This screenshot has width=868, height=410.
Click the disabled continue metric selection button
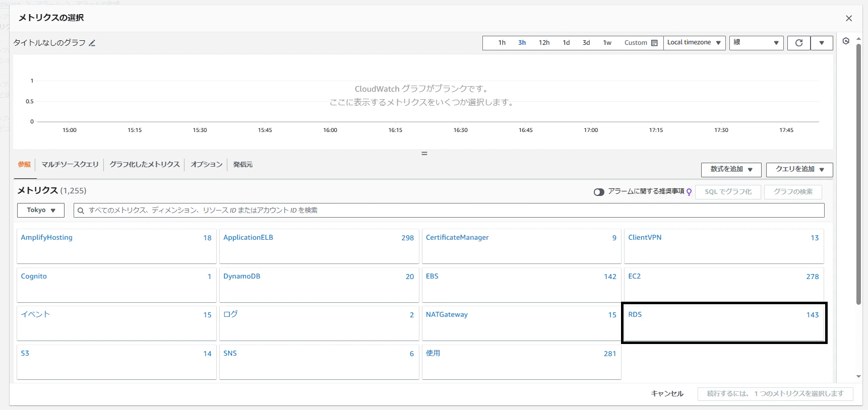coord(775,394)
